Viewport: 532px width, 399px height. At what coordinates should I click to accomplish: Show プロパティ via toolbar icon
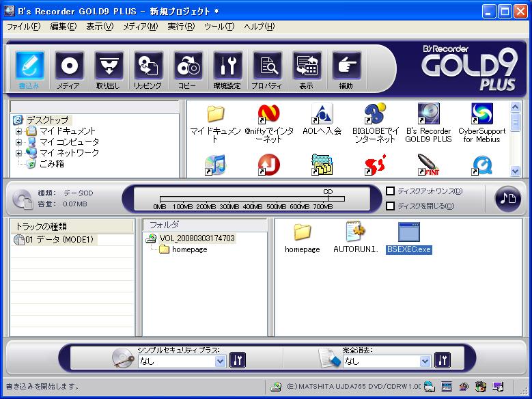click(x=267, y=66)
